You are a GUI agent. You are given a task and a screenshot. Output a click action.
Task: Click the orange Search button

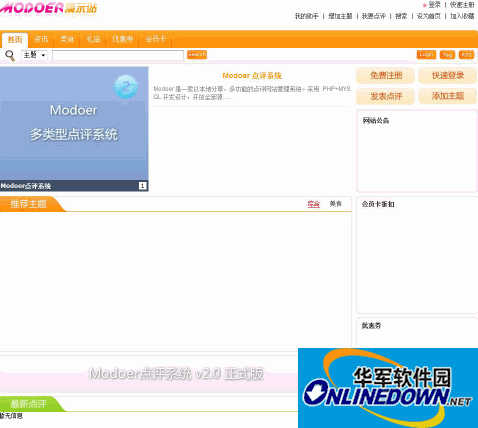(x=197, y=55)
